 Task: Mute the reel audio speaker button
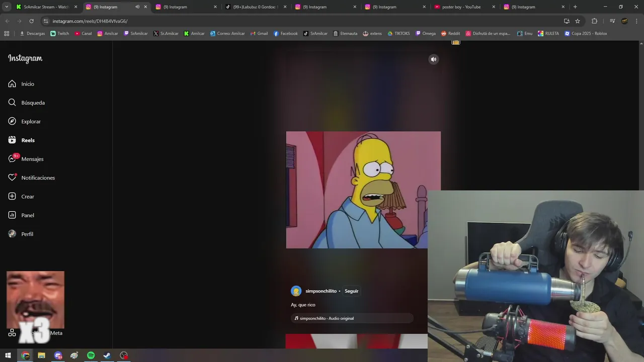click(x=434, y=59)
